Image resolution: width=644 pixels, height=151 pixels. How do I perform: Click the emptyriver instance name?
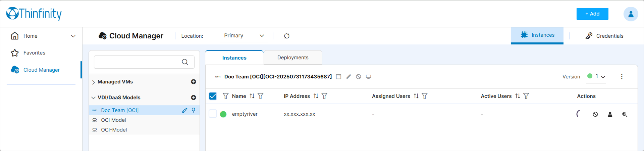(245, 114)
